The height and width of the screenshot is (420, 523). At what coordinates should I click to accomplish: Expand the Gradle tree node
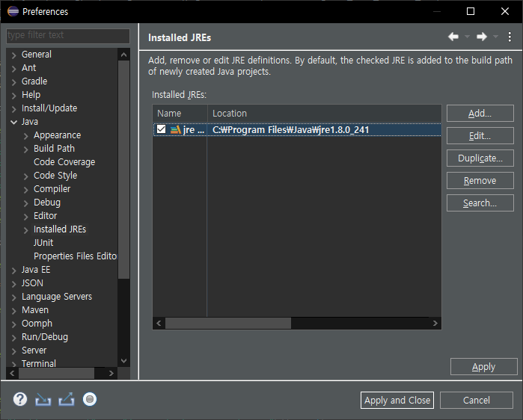[x=13, y=82]
